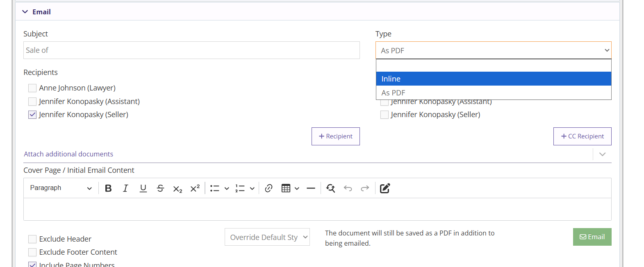Select Inline from the Type list
644x267 pixels.
click(x=493, y=79)
